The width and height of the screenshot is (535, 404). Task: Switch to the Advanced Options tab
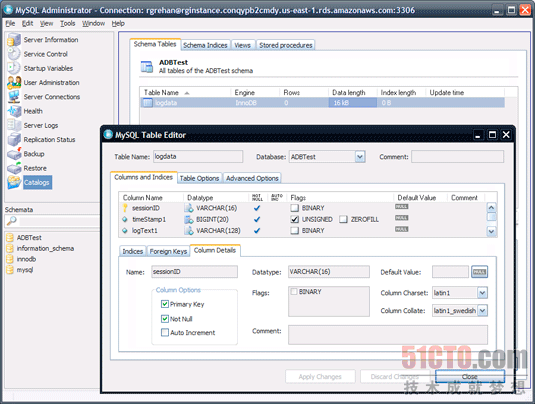[252, 178]
